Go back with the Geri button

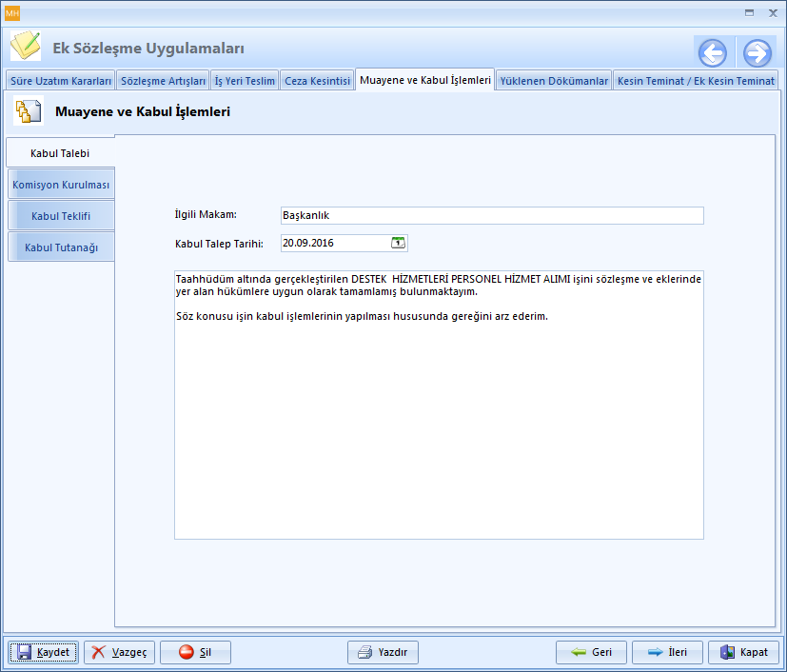click(x=591, y=652)
